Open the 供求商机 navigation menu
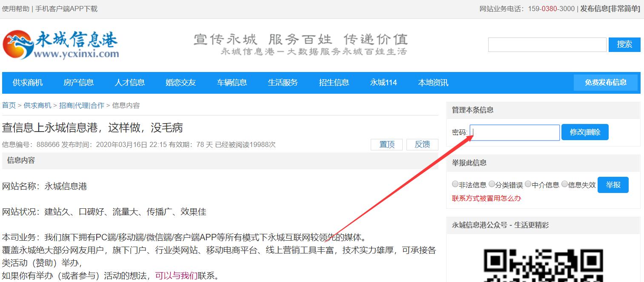The width and height of the screenshot is (644, 282). pyautogui.click(x=28, y=83)
